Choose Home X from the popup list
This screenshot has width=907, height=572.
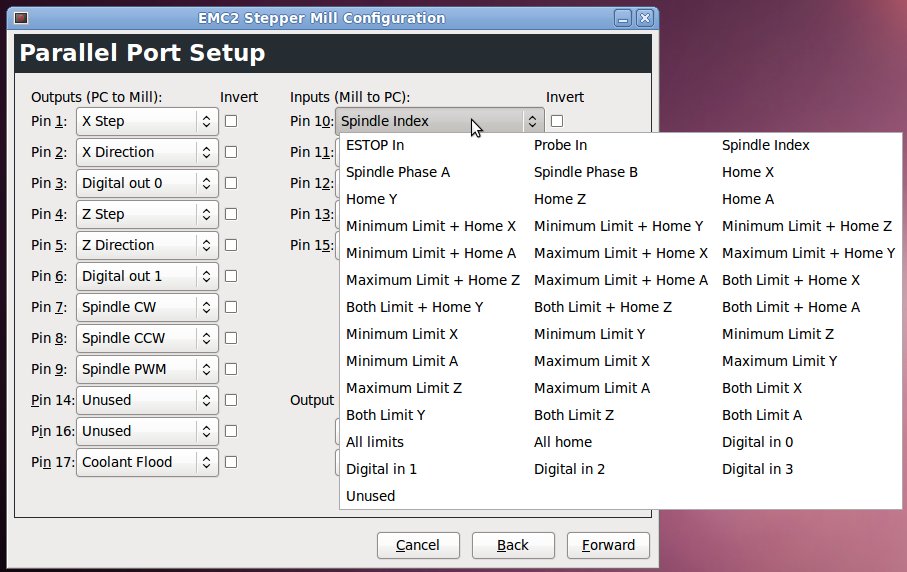(x=747, y=172)
